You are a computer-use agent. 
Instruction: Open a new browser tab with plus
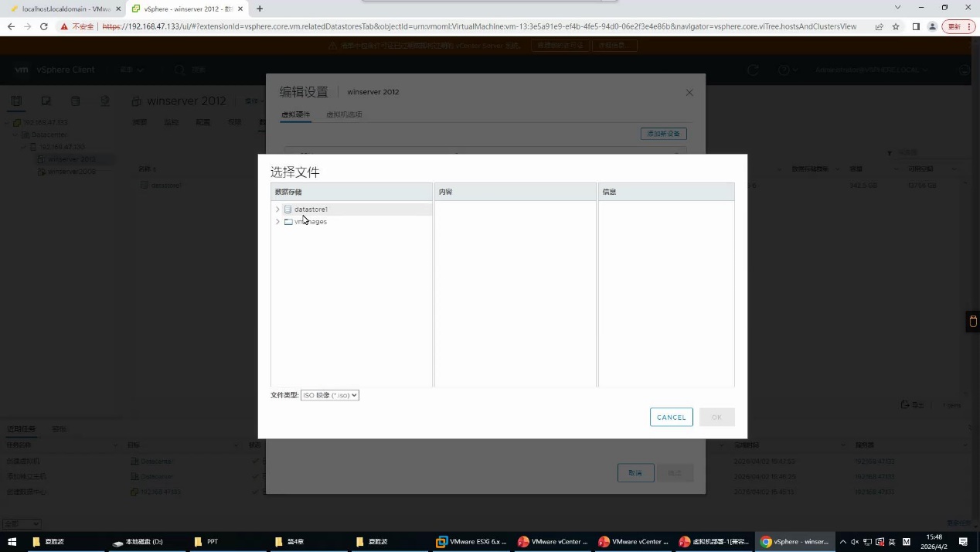click(x=260, y=9)
